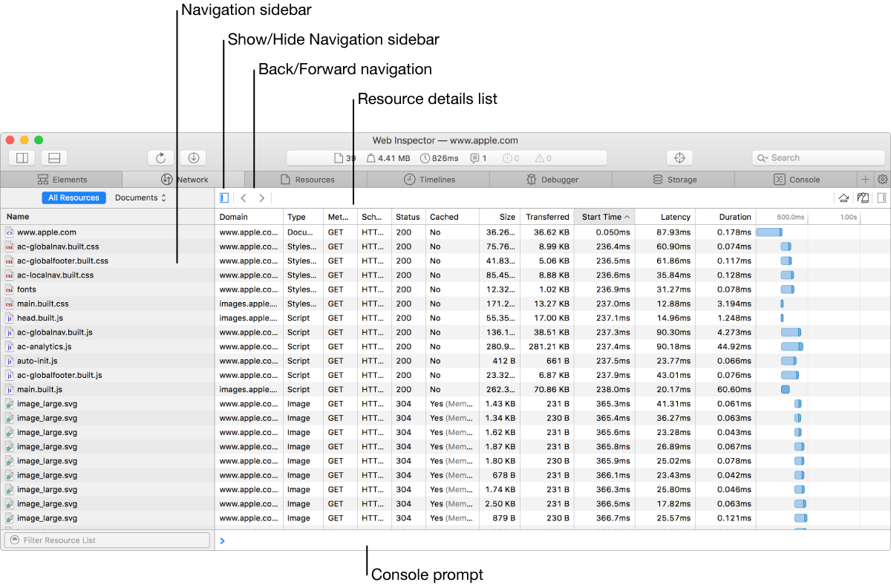891x588 pixels.
Task: Open the Documents type dropdown
Action: (140, 197)
